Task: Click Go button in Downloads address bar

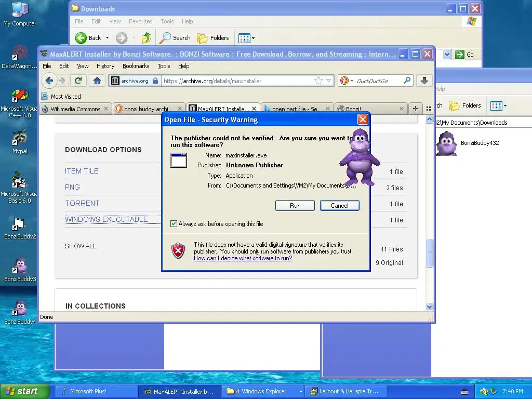Action: [464, 54]
